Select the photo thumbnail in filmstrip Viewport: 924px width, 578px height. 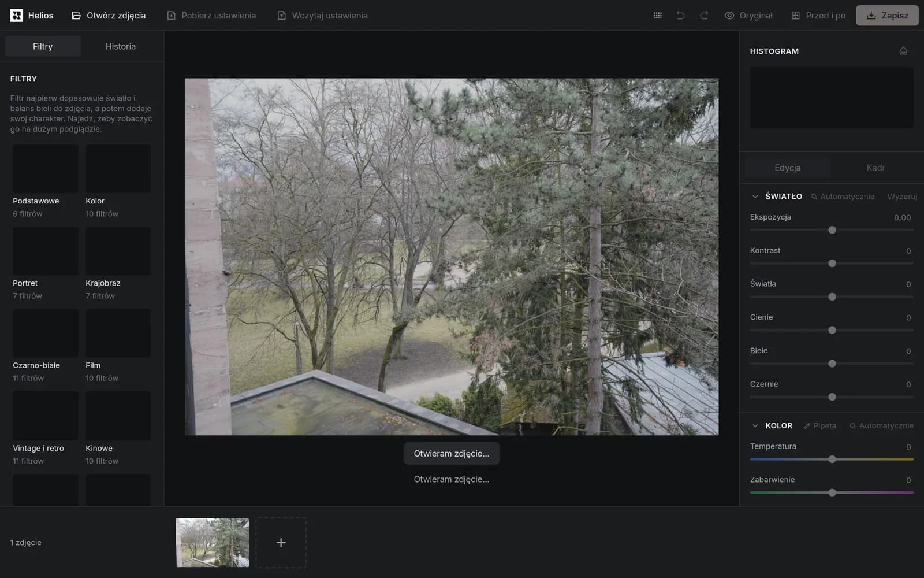pyautogui.click(x=213, y=543)
